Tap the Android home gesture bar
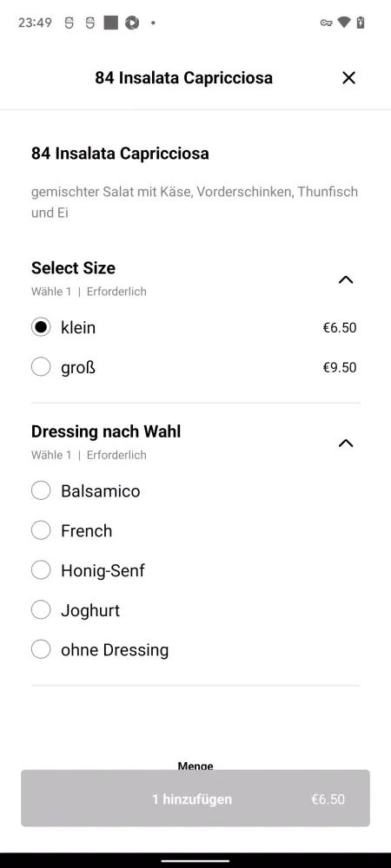 (x=195, y=860)
